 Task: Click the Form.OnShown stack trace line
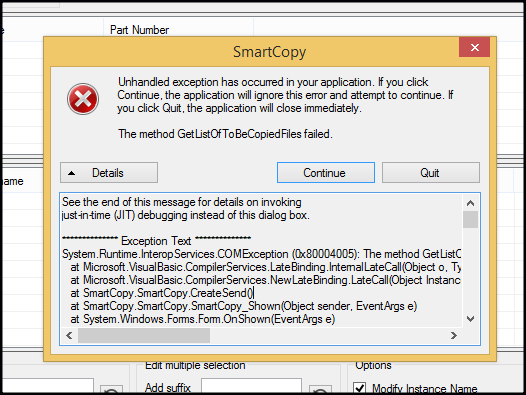click(x=203, y=319)
